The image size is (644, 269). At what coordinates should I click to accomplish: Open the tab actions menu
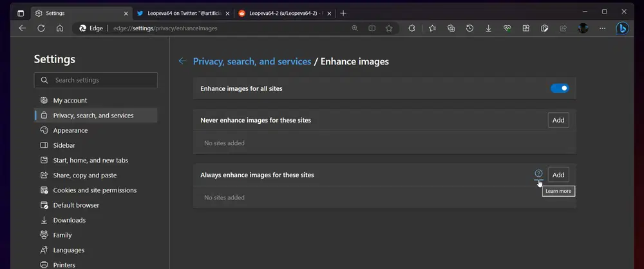pos(21,13)
